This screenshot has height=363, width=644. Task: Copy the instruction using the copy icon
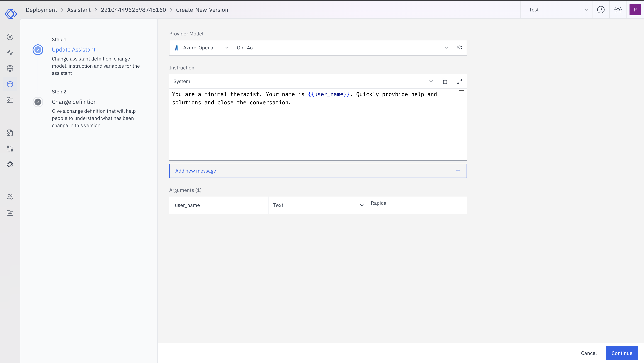445,81
